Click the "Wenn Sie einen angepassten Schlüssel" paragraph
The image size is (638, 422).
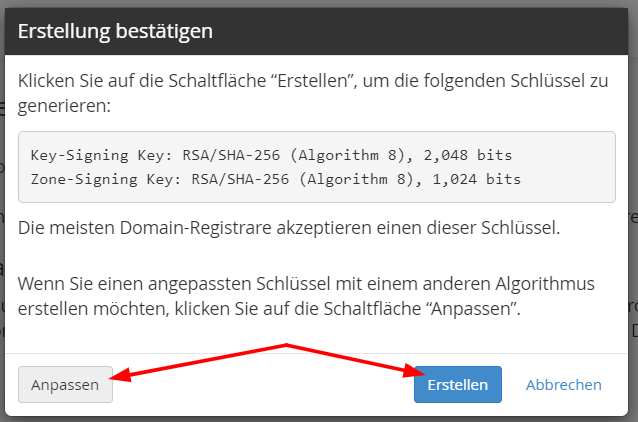tap(306, 296)
